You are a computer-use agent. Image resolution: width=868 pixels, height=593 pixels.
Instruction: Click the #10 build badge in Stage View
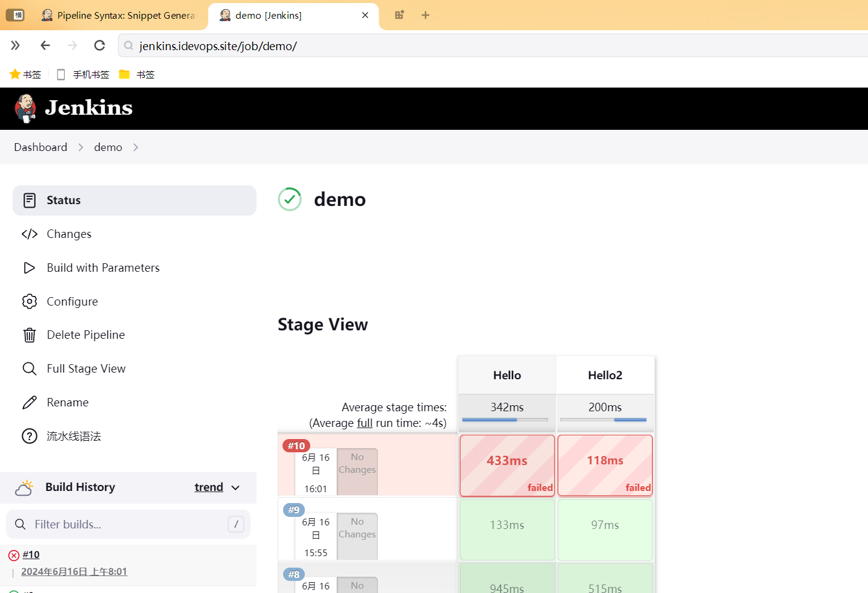point(296,446)
